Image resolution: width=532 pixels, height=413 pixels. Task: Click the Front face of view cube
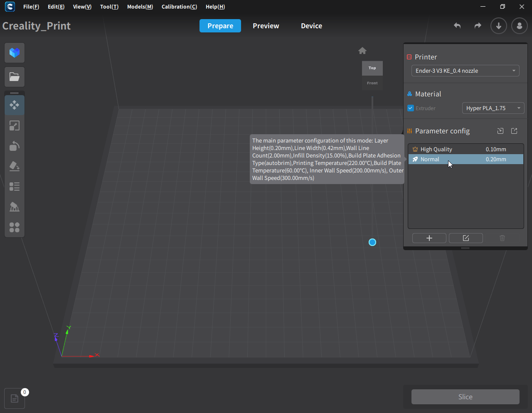point(372,83)
